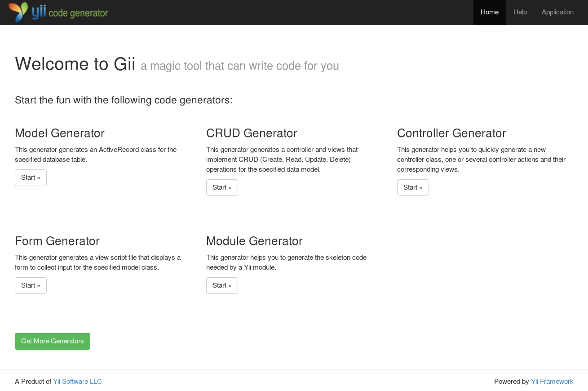Start the Form Generator
Viewport: 588px width, 391px height.
click(x=31, y=285)
